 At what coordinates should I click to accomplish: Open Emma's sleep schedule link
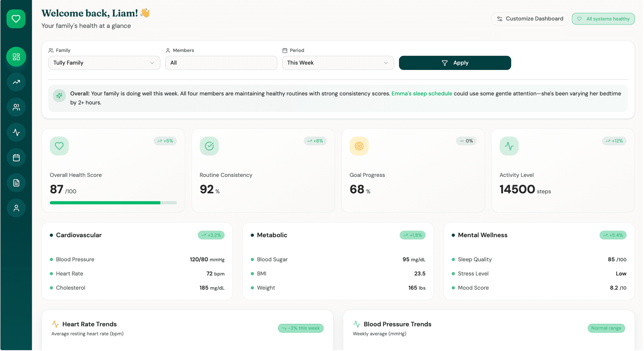(422, 93)
